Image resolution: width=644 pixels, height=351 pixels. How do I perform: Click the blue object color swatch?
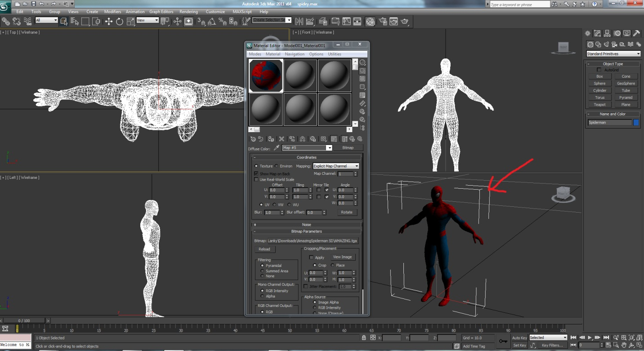coord(636,122)
